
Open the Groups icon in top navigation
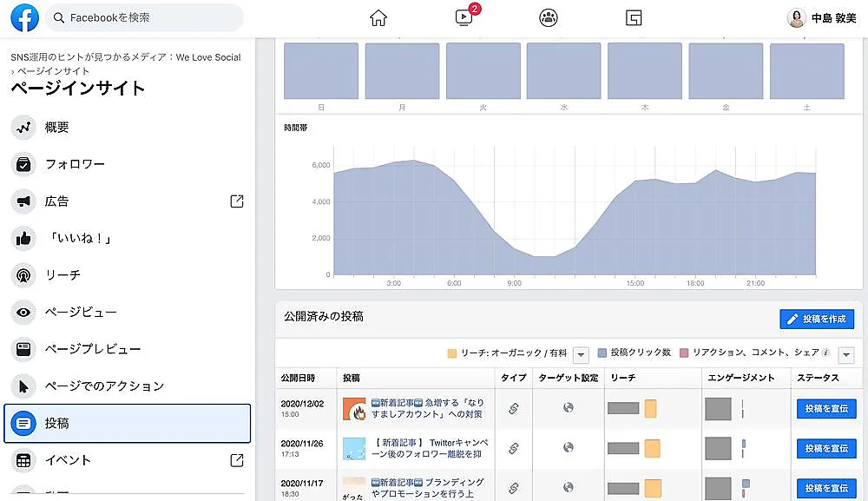pyautogui.click(x=549, y=17)
